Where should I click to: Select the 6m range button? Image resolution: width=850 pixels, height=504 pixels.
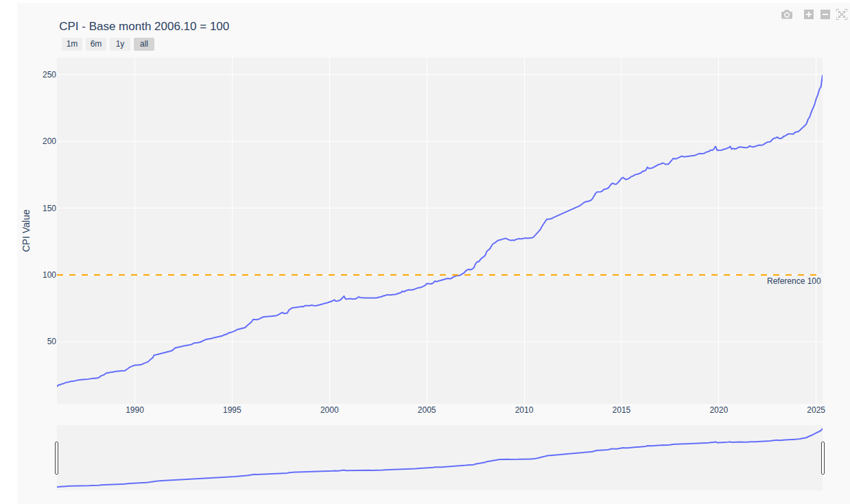(x=96, y=44)
